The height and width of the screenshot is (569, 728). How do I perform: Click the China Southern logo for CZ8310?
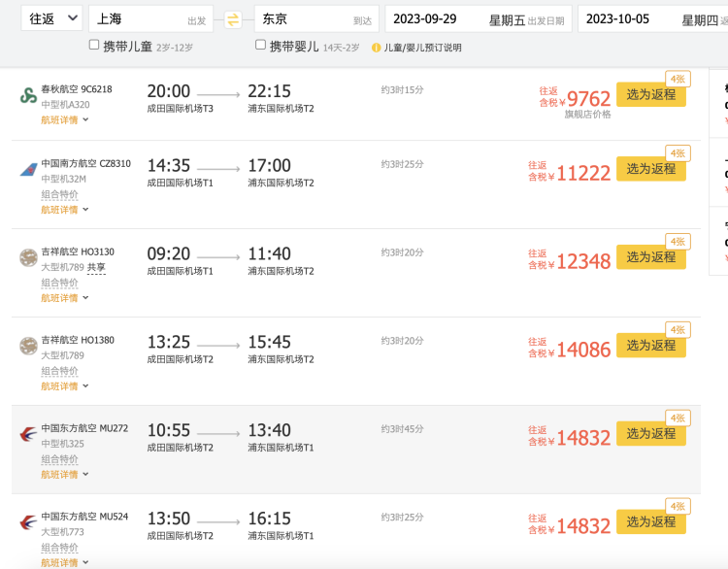point(28,170)
